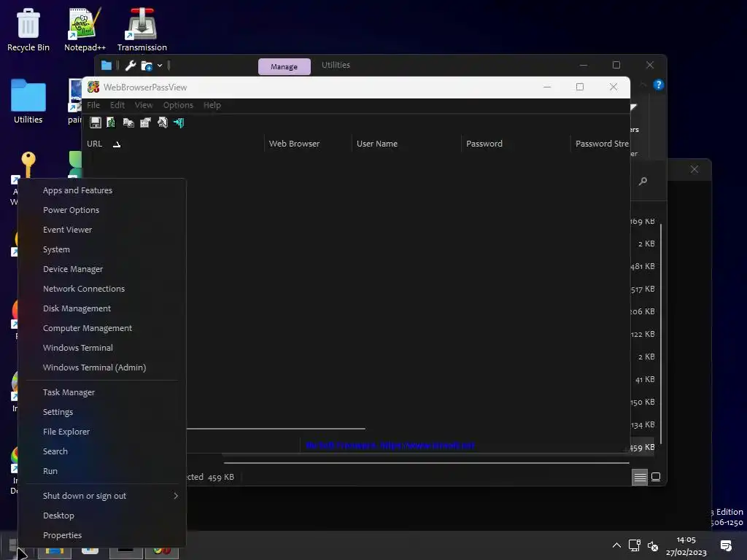This screenshot has width=747, height=560.
Task: Switch Explorer to details view icon
Action: pos(640,477)
